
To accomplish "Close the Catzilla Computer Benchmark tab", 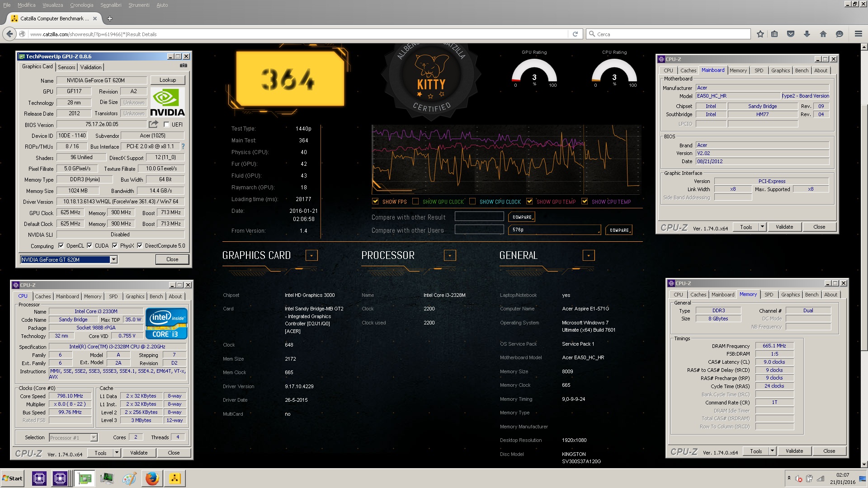I will (x=95, y=19).
